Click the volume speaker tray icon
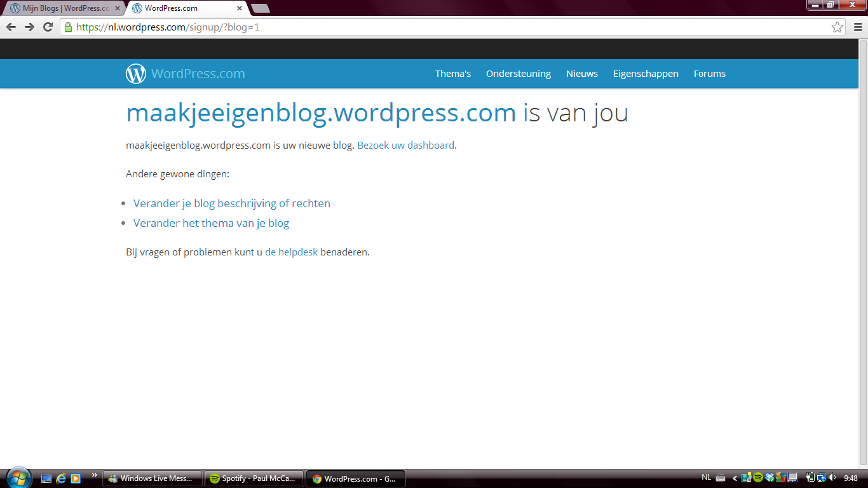Viewport: 868px width, 488px height. coord(832,478)
